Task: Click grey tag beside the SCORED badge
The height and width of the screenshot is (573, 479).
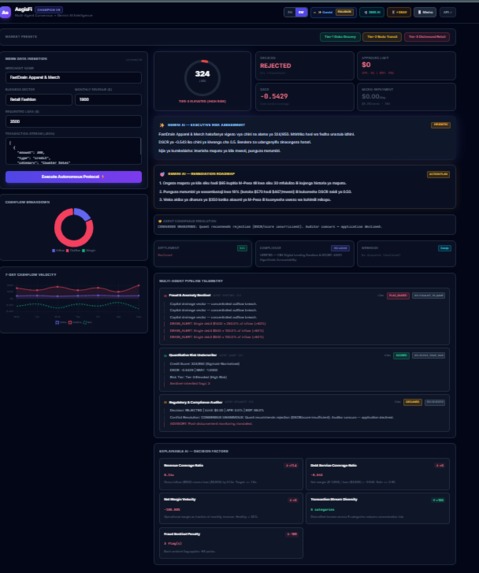Action: coord(428,355)
